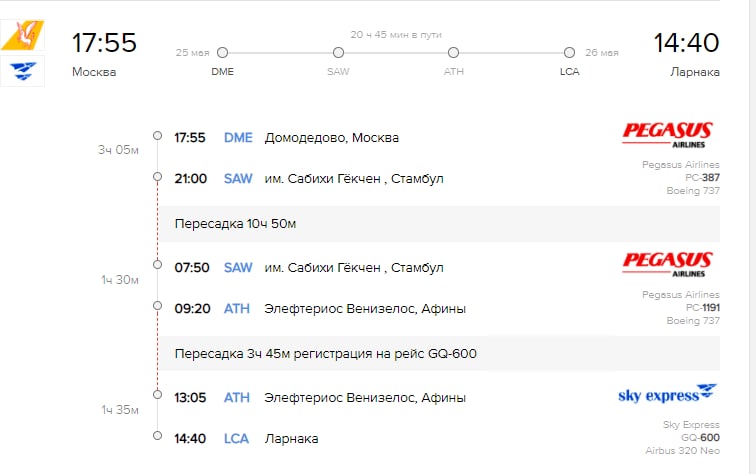Select the SAW stop on route timeline
The height and width of the screenshot is (474, 756).
click(x=338, y=53)
